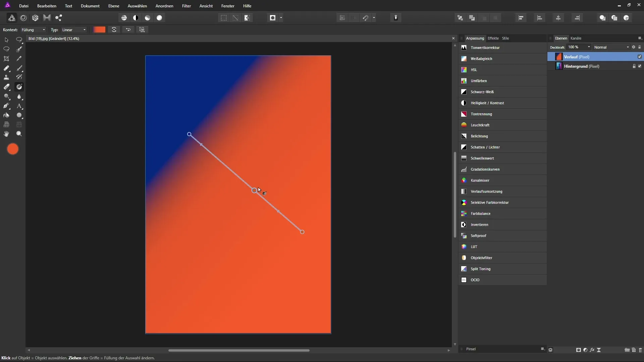This screenshot has height=362, width=644.
Task: Apply Auto Levels from toolbar
Action: tap(124, 18)
